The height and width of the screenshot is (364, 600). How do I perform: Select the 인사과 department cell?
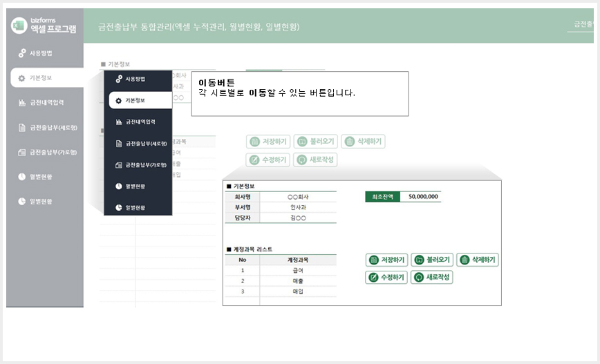pyautogui.click(x=298, y=207)
